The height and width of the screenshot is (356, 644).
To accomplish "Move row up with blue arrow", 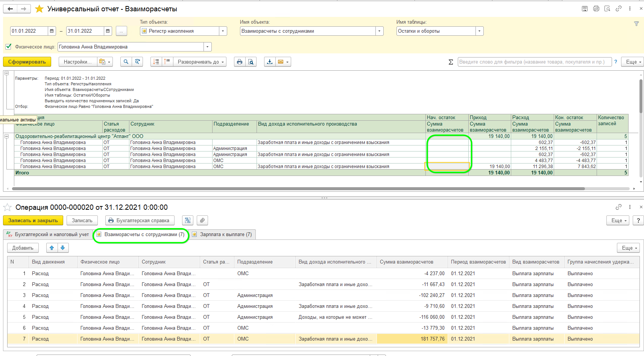I will point(52,248).
